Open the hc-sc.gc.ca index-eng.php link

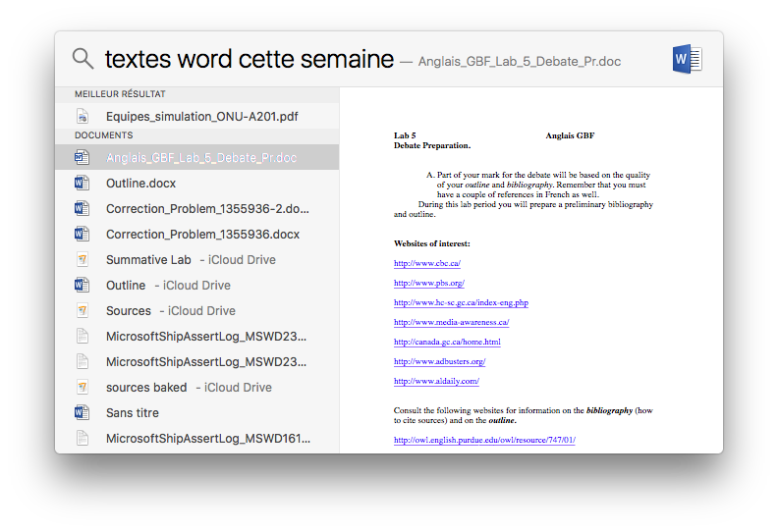(x=461, y=302)
